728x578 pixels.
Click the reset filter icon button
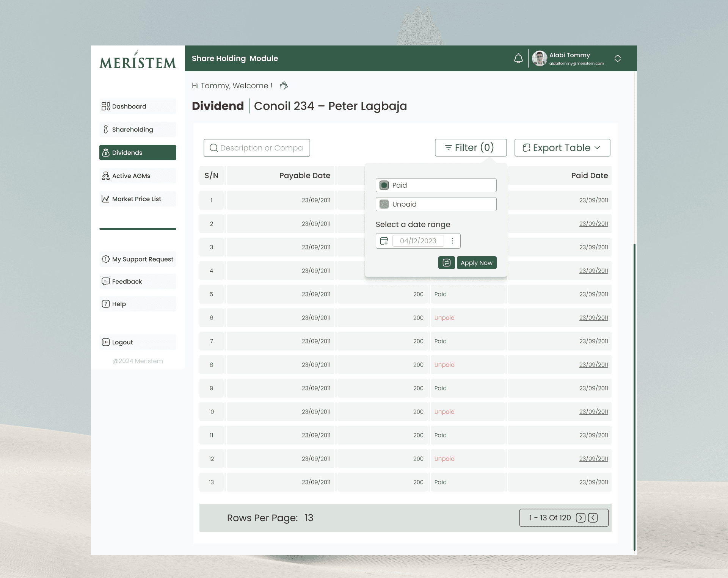point(446,263)
